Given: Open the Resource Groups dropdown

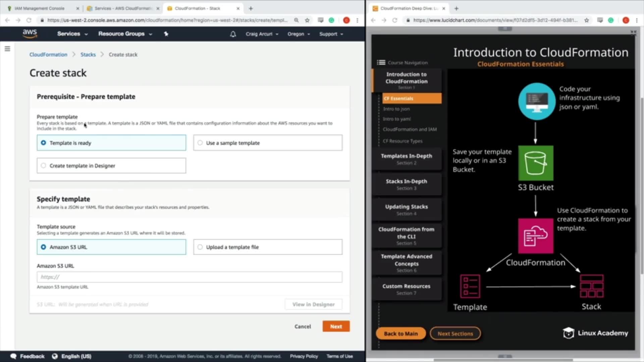Looking at the screenshot, I should pyautogui.click(x=125, y=34).
